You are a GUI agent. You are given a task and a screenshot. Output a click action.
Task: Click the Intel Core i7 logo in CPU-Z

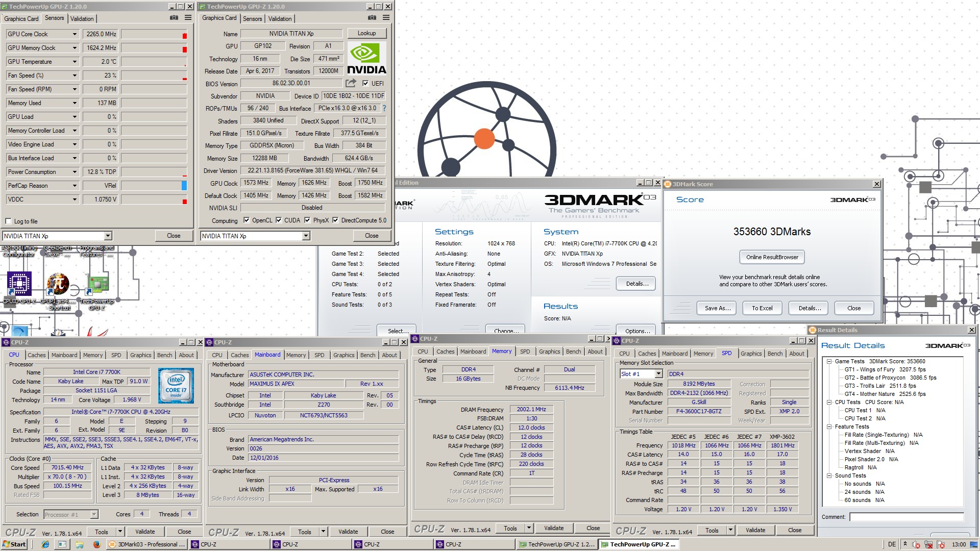point(176,386)
